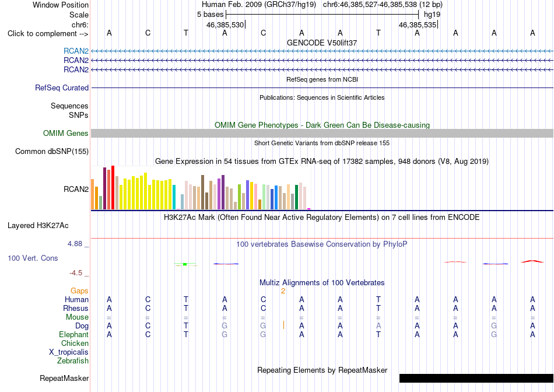
Task: Click the -4.5 PhyloP lower limit value
Action: 76,273
